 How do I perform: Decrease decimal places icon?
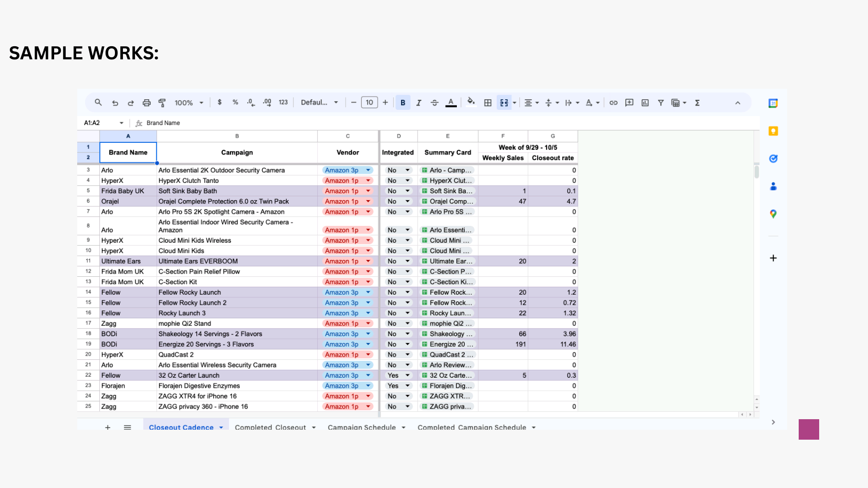click(x=251, y=102)
